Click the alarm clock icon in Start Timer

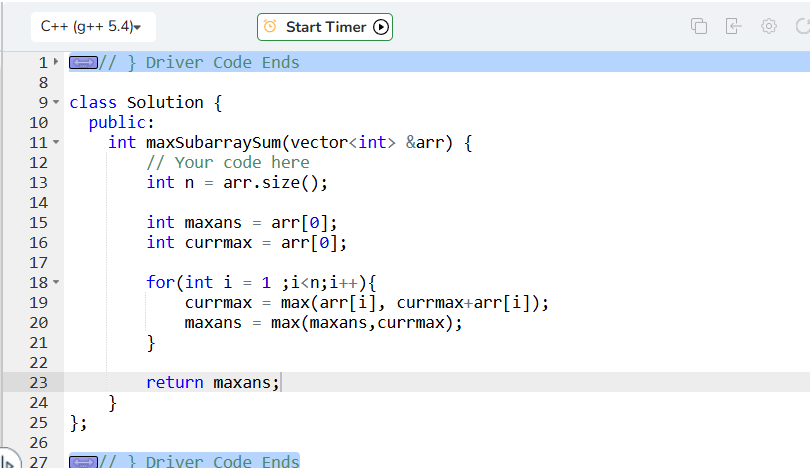pyautogui.click(x=270, y=26)
